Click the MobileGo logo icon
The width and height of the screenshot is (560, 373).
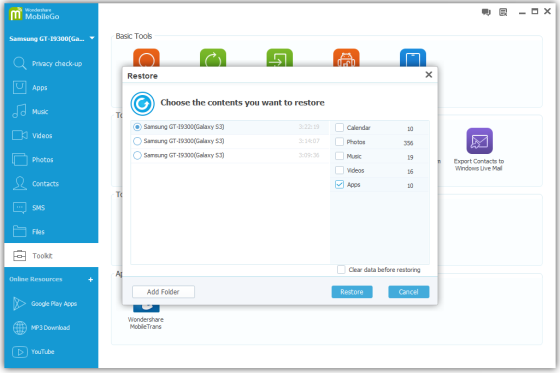point(15,14)
